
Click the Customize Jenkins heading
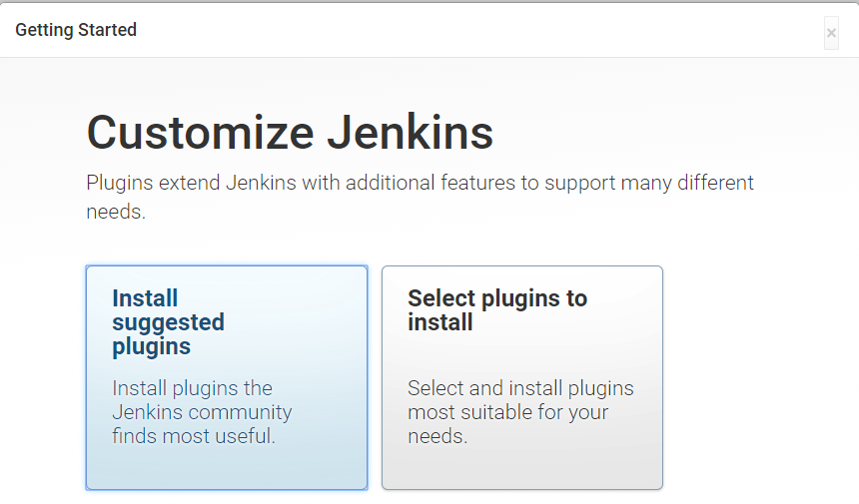pos(290,133)
